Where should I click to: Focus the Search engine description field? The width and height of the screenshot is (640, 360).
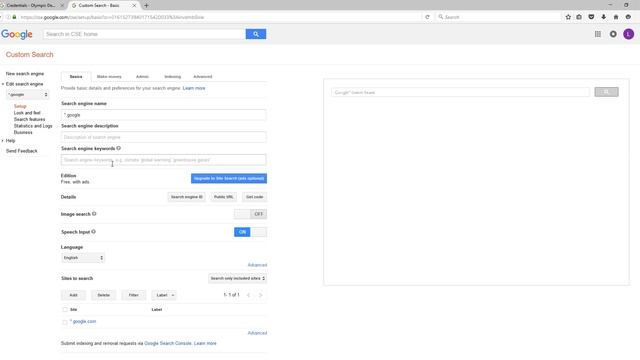[164, 137]
